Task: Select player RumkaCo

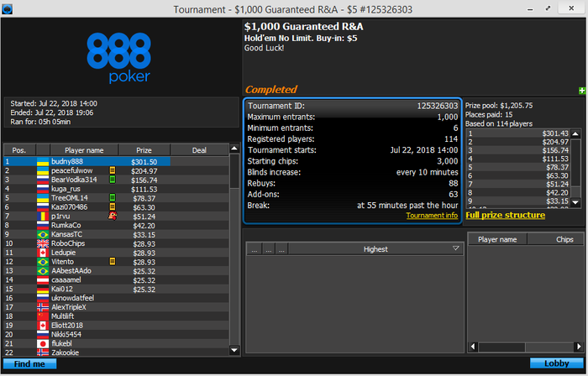Action: pyautogui.click(x=116, y=225)
